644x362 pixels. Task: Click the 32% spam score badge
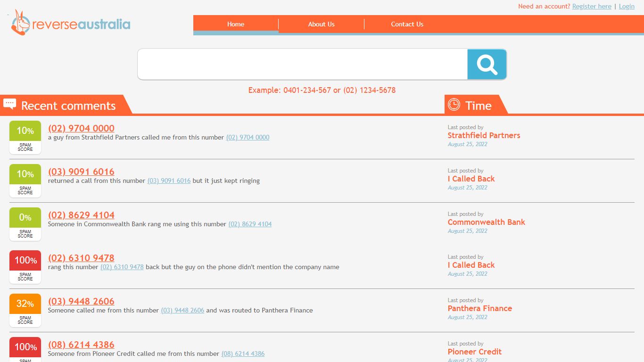pos(25,310)
